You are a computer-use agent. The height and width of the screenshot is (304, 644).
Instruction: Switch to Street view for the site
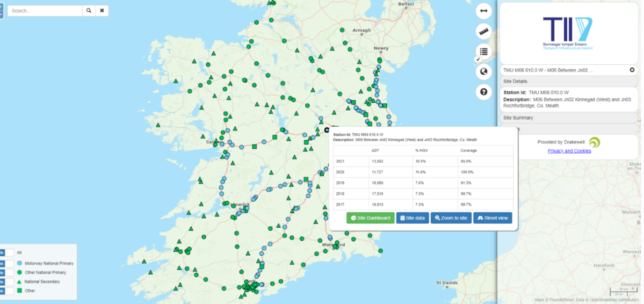pyautogui.click(x=492, y=217)
